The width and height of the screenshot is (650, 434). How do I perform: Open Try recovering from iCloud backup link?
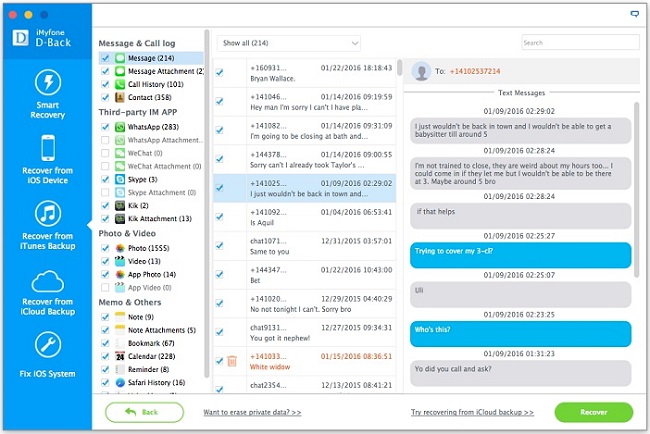click(472, 412)
